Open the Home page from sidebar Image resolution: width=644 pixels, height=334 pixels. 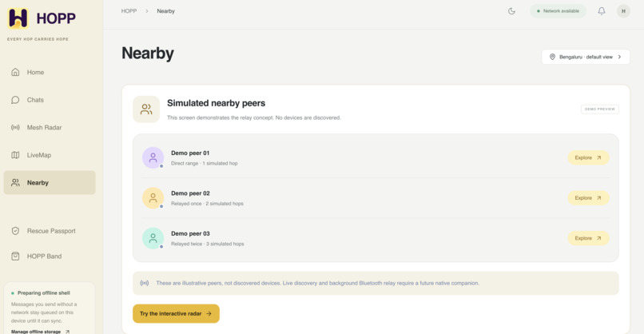point(50,72)
